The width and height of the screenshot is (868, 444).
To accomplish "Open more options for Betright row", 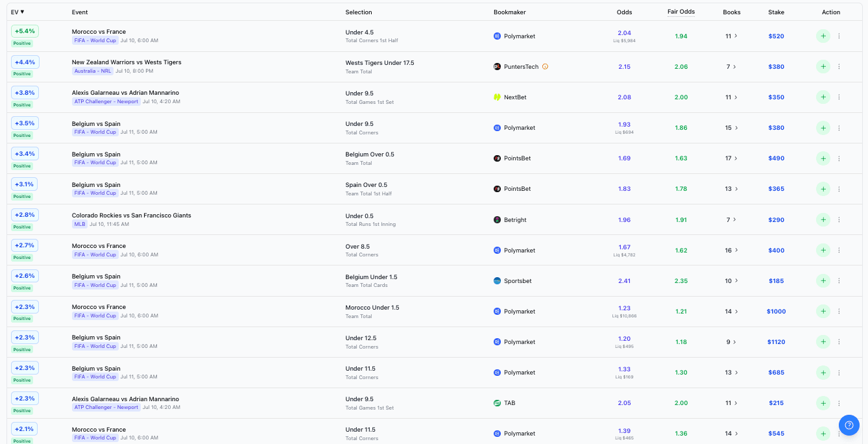I will (839, 220).
